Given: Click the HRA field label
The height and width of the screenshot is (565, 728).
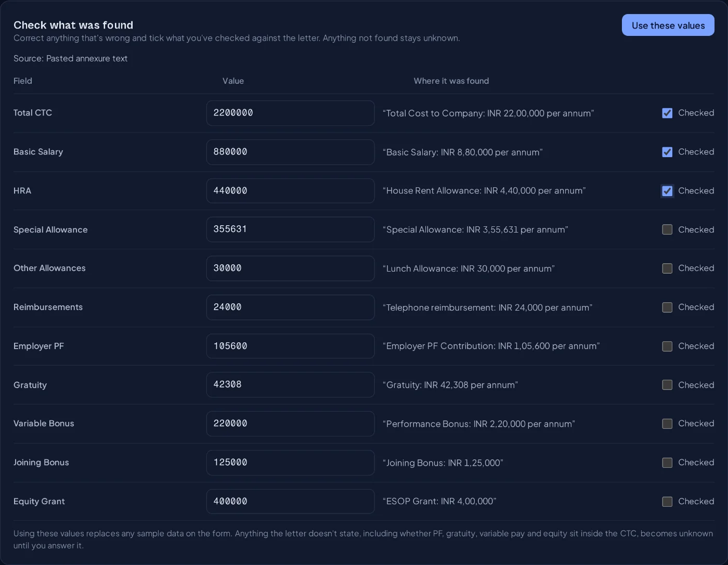Looking at the screenshot, I should 22,191.
